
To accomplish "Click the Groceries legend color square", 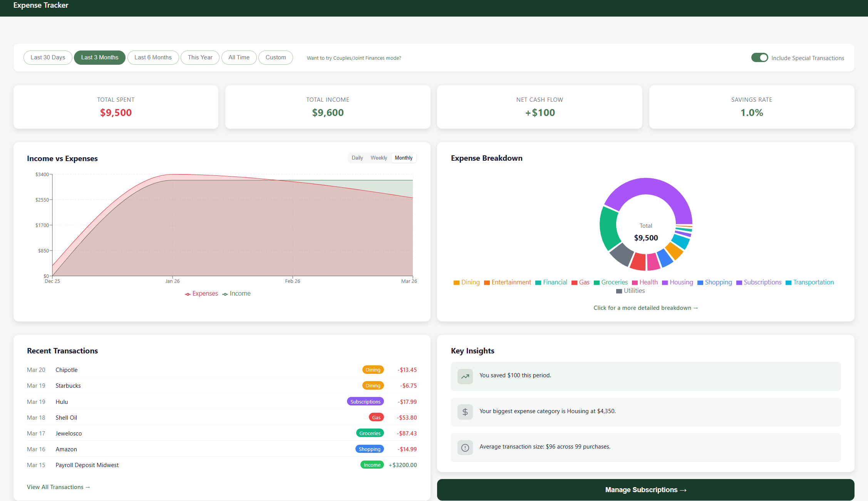I will click(x=597, y=283).
